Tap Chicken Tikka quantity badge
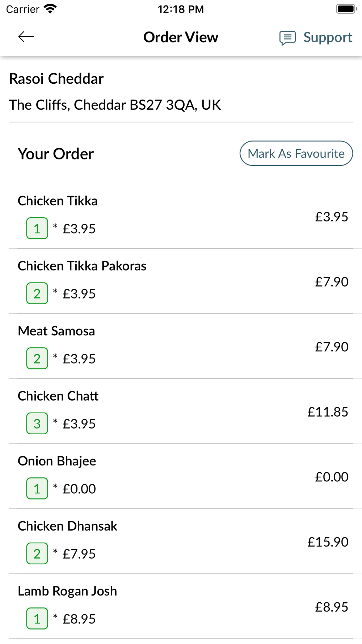This screenshot has width=362, height=644. coord(37,228)
